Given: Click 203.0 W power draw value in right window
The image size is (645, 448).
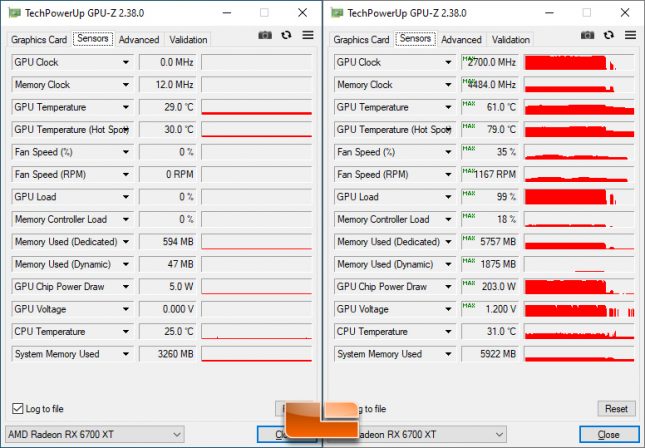Looking at the screenshot, I should point(490,287).
